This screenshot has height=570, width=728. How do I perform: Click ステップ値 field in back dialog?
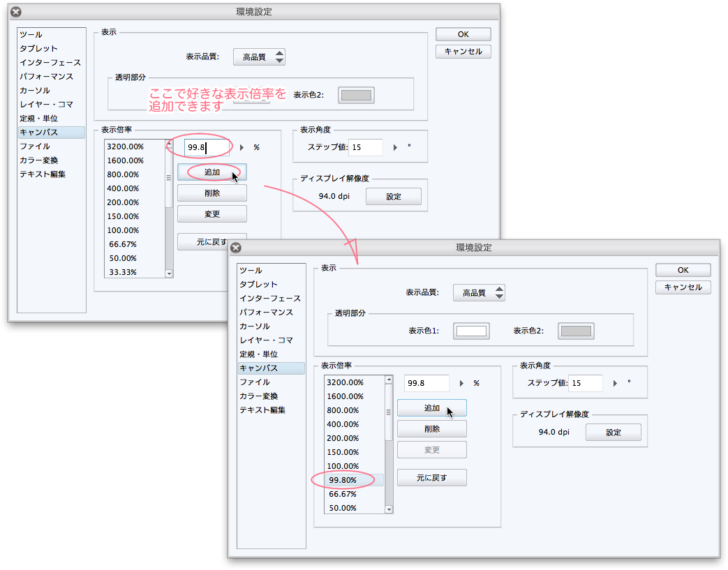tap(365, 148)
